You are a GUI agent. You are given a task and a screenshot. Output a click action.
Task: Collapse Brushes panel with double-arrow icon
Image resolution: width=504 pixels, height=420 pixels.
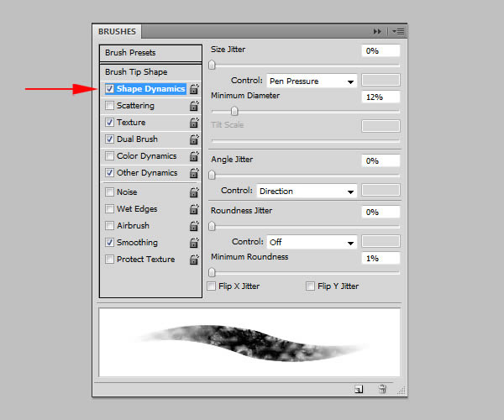point(377,31)
